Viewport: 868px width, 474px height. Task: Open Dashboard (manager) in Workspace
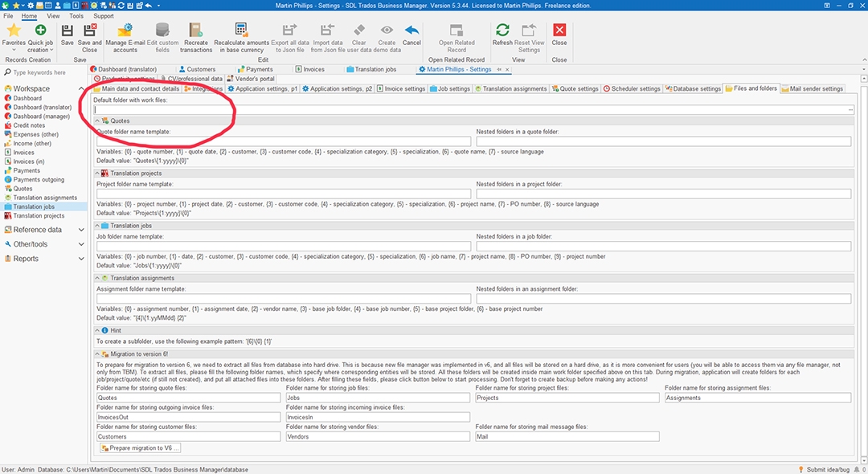(x=41, y=116)
